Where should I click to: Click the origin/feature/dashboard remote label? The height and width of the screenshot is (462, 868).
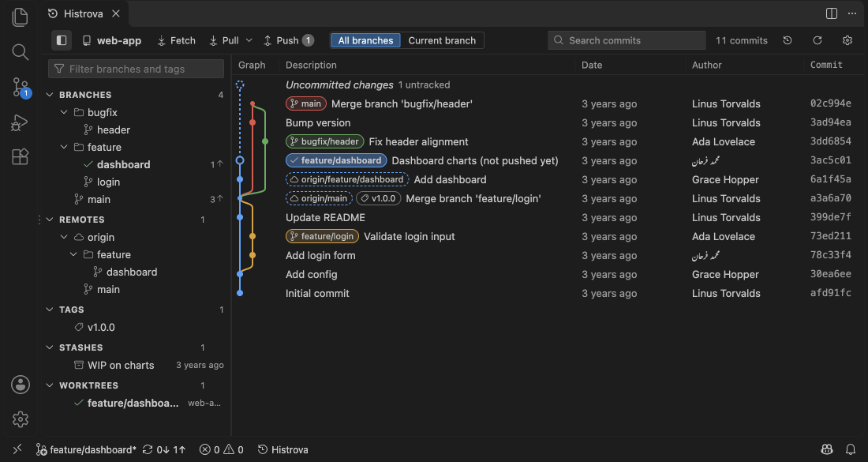pos(347,179)
